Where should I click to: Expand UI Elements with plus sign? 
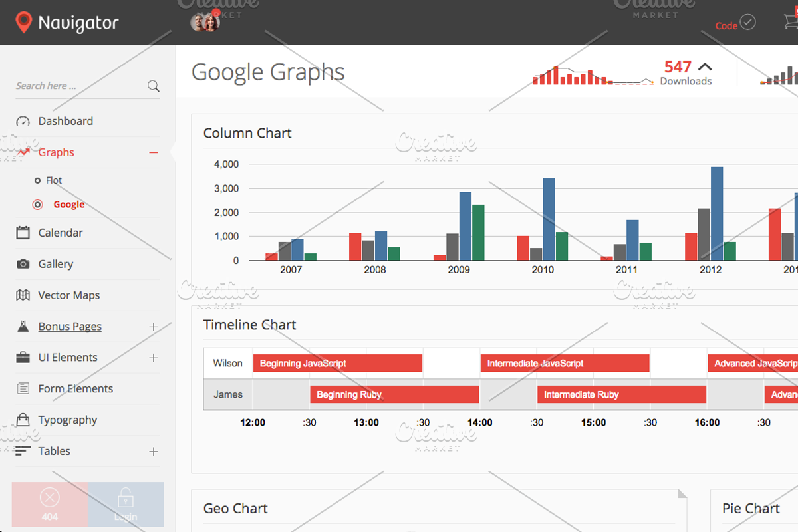pyautogui.click(x=154, y=358)
